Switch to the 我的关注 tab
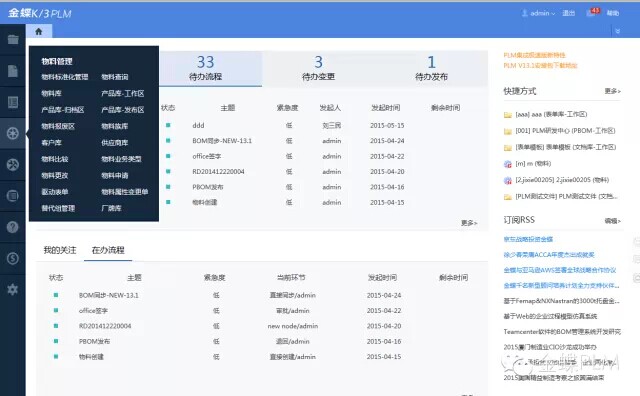The height and width of the screenshot is (396, 640). pos(60,250)
